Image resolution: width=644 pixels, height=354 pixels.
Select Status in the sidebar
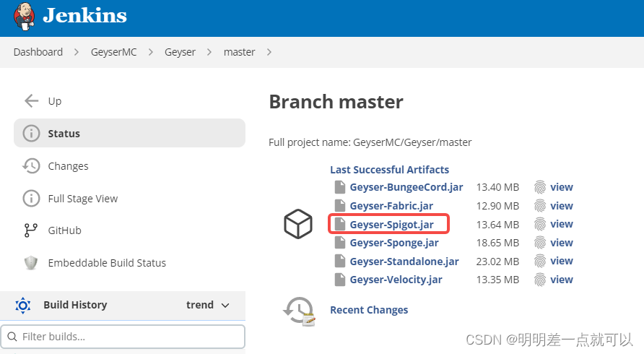129,133
